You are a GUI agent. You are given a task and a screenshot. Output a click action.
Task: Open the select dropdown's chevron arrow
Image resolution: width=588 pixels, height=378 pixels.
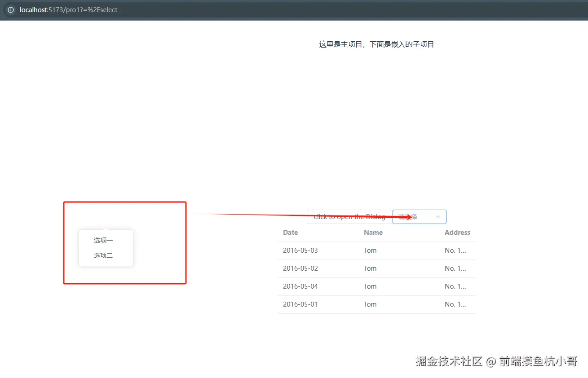coord(438,217)
